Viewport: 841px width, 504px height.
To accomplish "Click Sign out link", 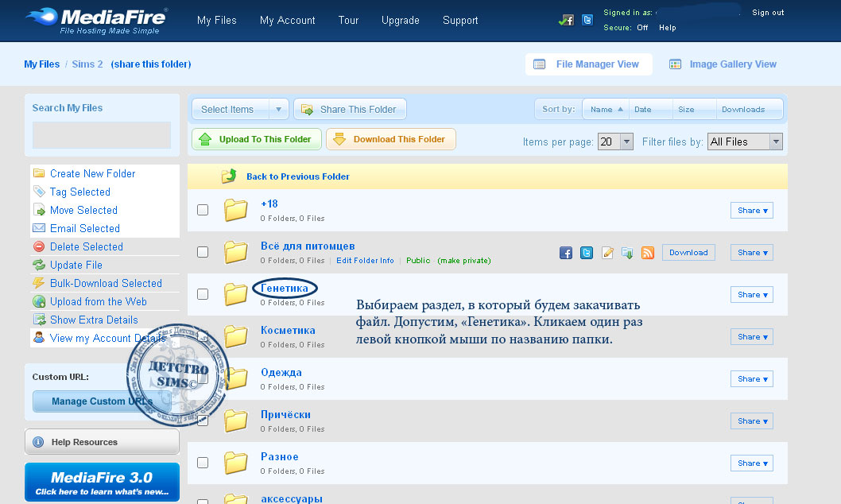I will point(768,13).
